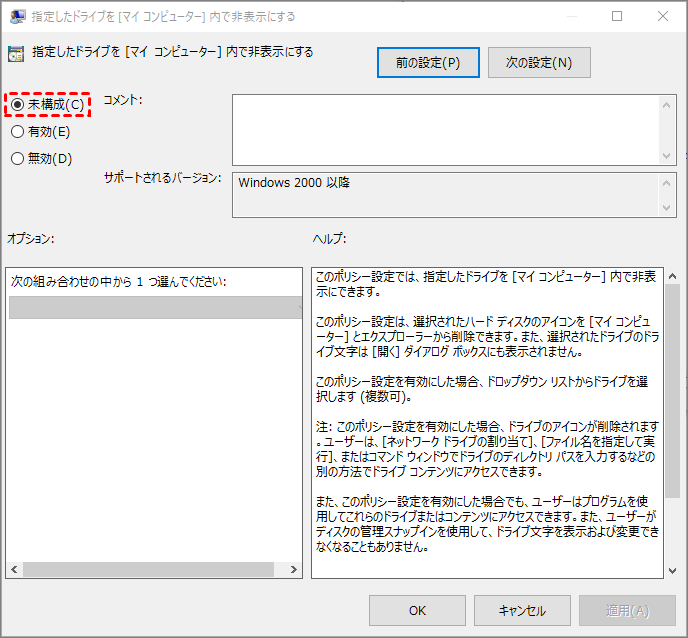
Task: Confirm with the OK button
Action: click(x=417, y=610)
